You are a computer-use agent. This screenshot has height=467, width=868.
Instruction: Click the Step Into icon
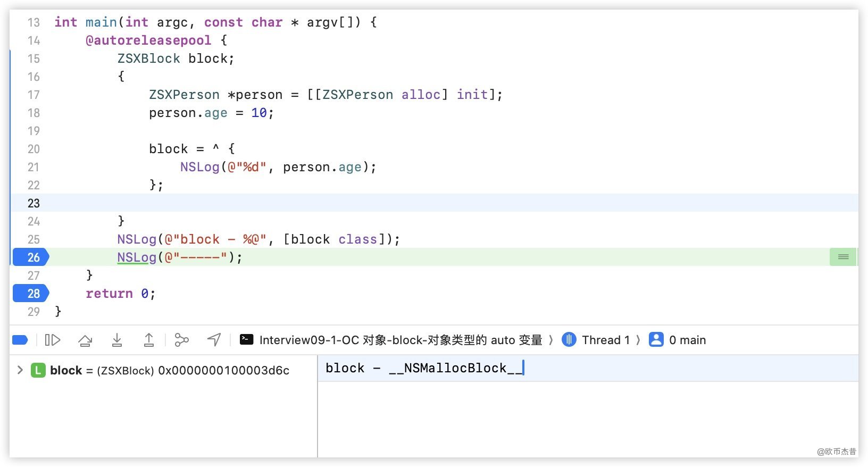(117, 340)
